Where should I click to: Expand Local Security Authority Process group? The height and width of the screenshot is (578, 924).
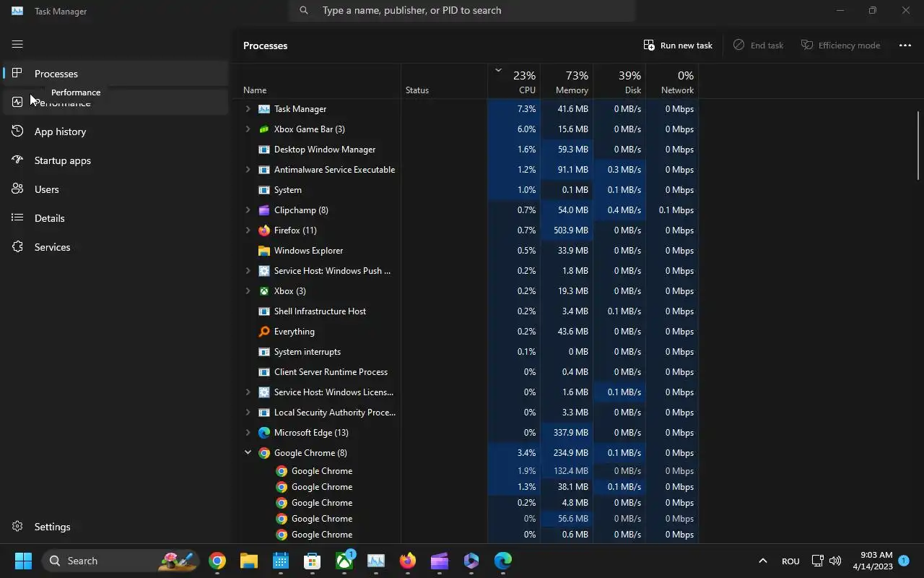tap(248, 413)
